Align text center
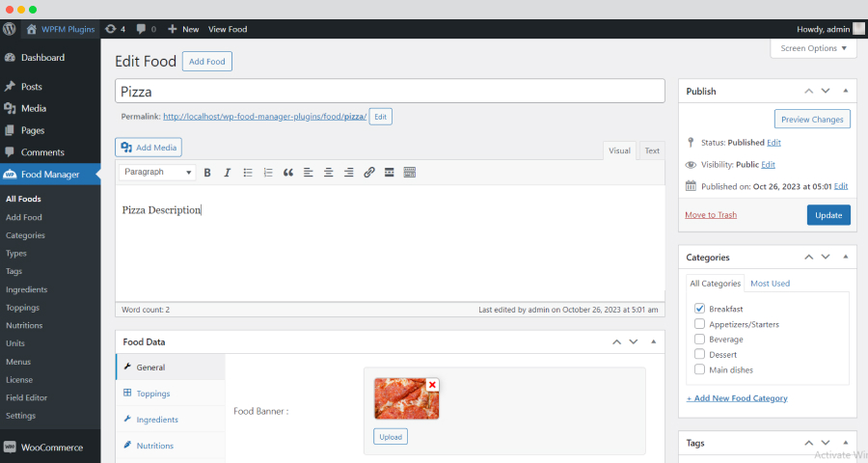Image resolution: width=868 pixels, height=463 pixels. tap(328, 173)
